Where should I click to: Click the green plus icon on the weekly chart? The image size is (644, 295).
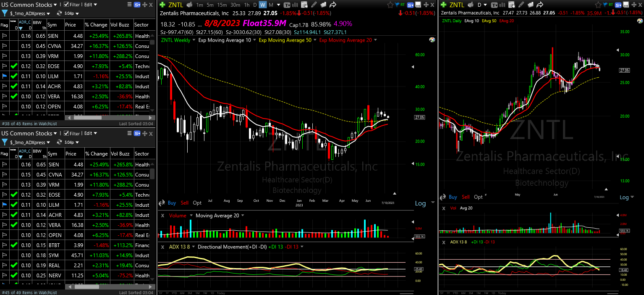point(162,5)
